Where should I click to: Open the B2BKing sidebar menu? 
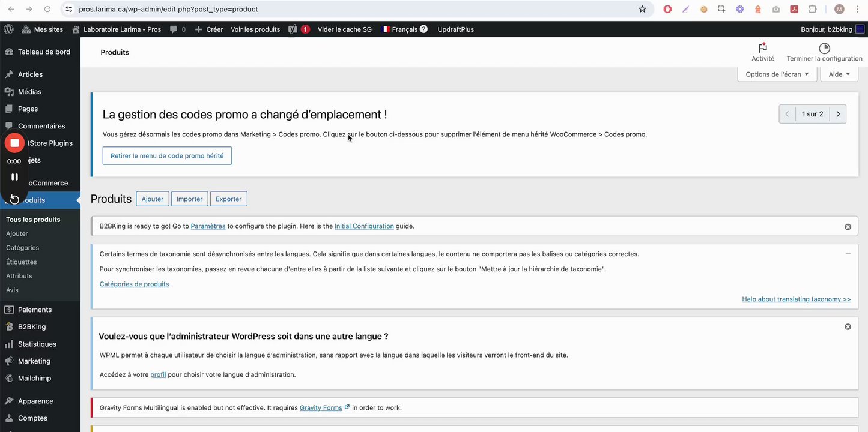32,327
